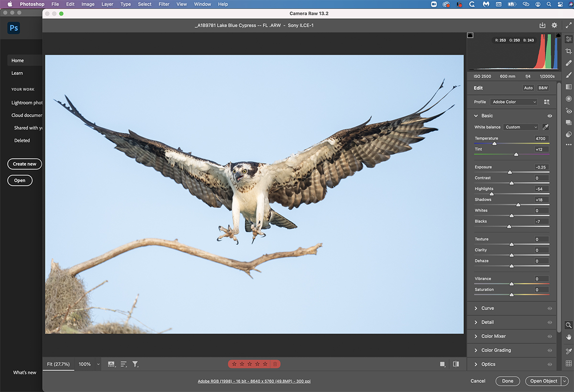
Task: Browse profiles with grid search icon
Action: (x=546, y=102)
